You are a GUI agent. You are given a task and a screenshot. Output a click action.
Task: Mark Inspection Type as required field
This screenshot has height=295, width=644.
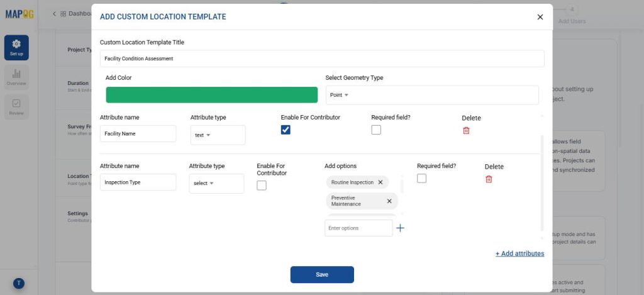click(421, 178)
